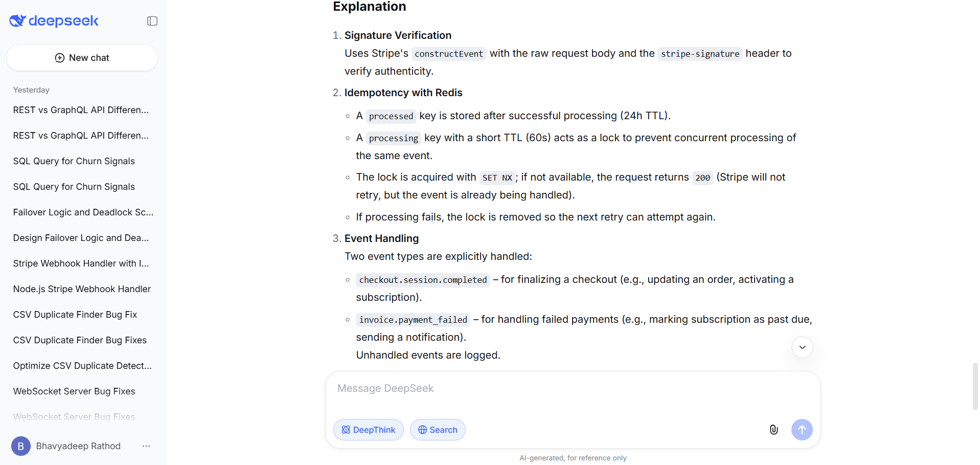Open the account options via three-dot menu
Screen dimensions: 980x465
point(146,446)
